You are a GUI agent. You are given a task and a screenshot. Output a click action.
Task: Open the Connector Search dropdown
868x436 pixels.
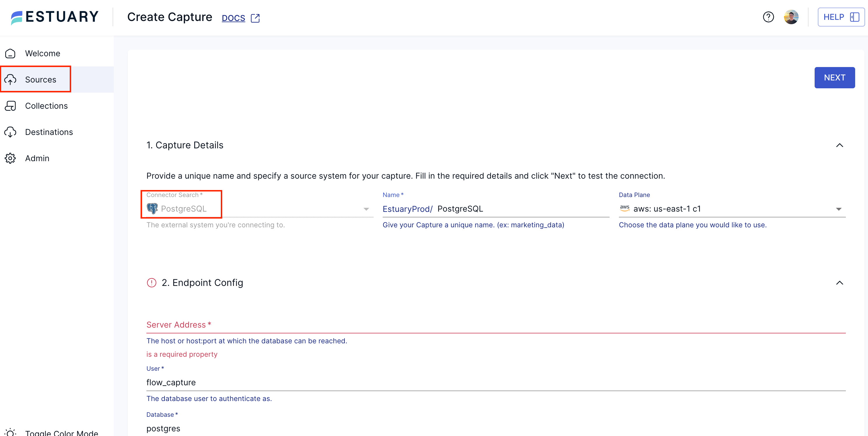pos(366,209)
